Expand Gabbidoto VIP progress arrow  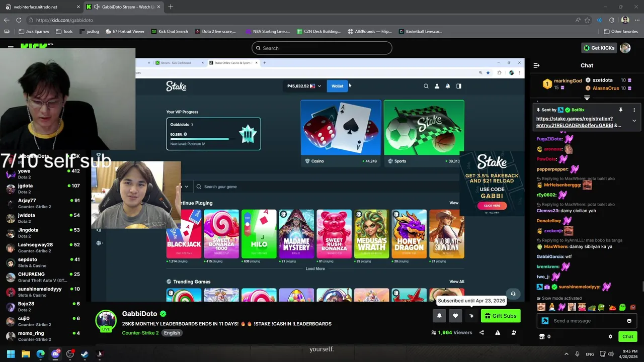tap(192, 125)
